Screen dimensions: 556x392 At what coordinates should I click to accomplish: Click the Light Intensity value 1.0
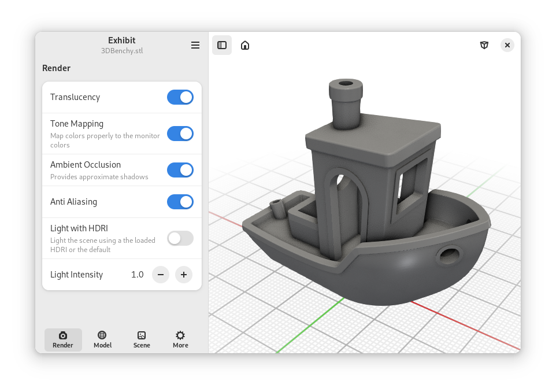click(137, 275)
